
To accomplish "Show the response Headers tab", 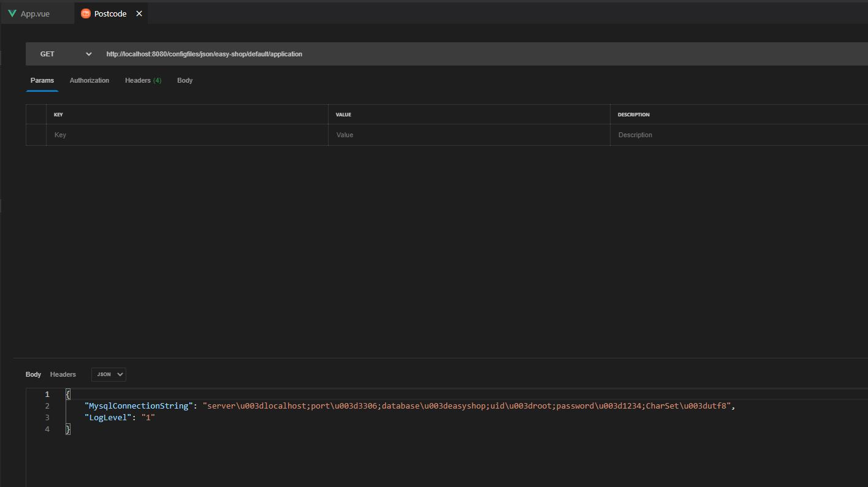I will 63,374.
